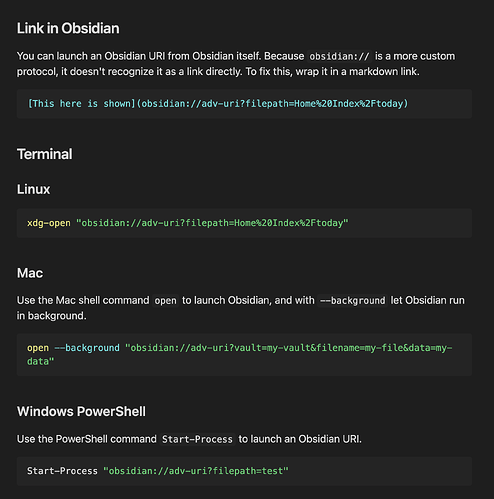Click the inline --background code word

click(353, 301)
